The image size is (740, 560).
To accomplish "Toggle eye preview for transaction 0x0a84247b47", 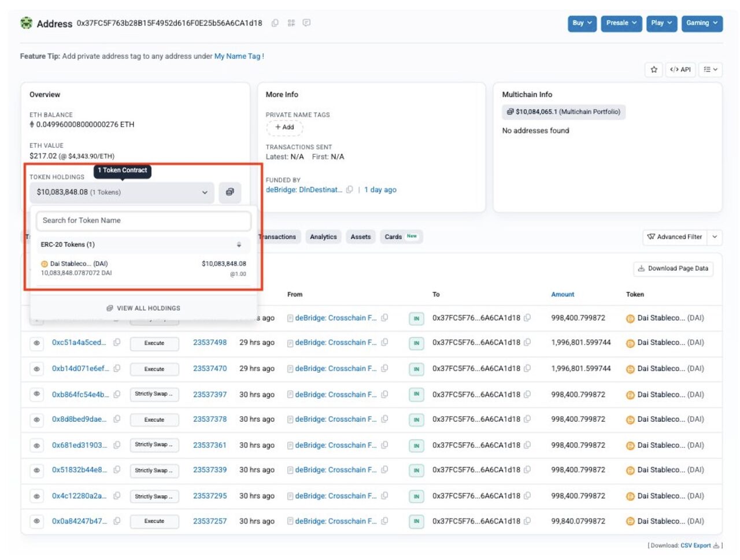I will click(x=37, y=521).
